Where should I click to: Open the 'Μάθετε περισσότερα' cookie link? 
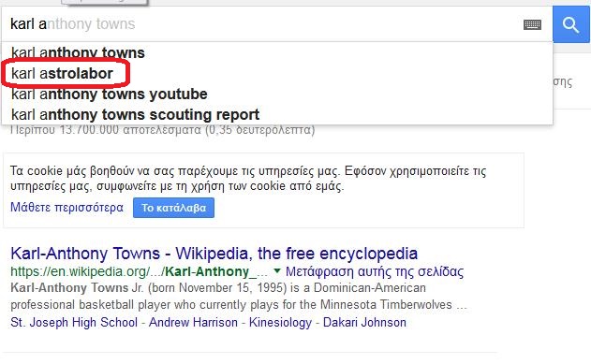66,208
